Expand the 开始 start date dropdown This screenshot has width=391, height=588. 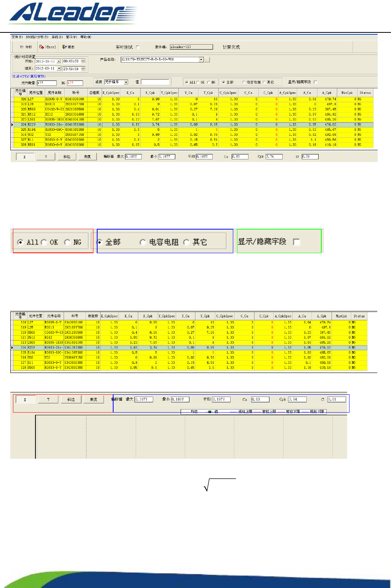point(59,61)
